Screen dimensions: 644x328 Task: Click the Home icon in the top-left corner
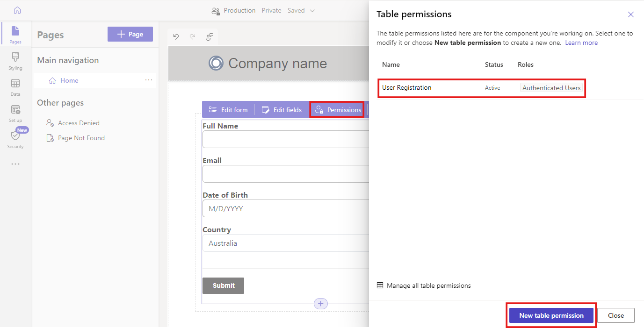tap(16, 10)
